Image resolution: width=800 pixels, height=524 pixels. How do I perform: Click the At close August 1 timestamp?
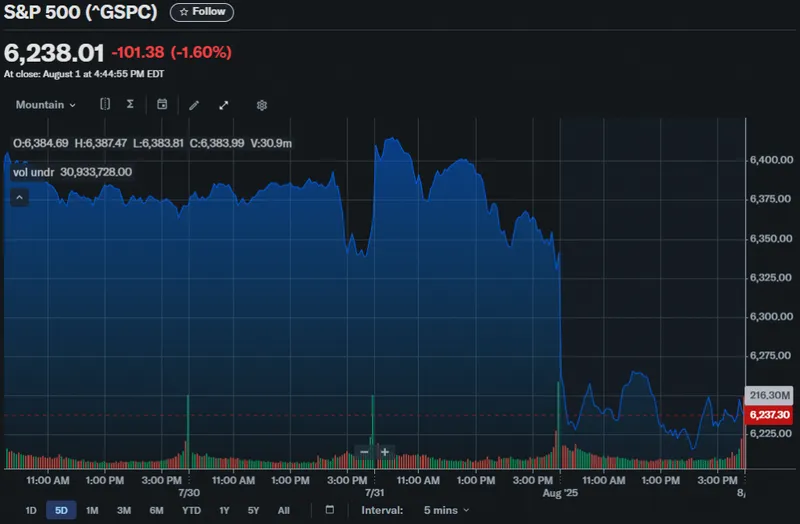tap(84, 74)
